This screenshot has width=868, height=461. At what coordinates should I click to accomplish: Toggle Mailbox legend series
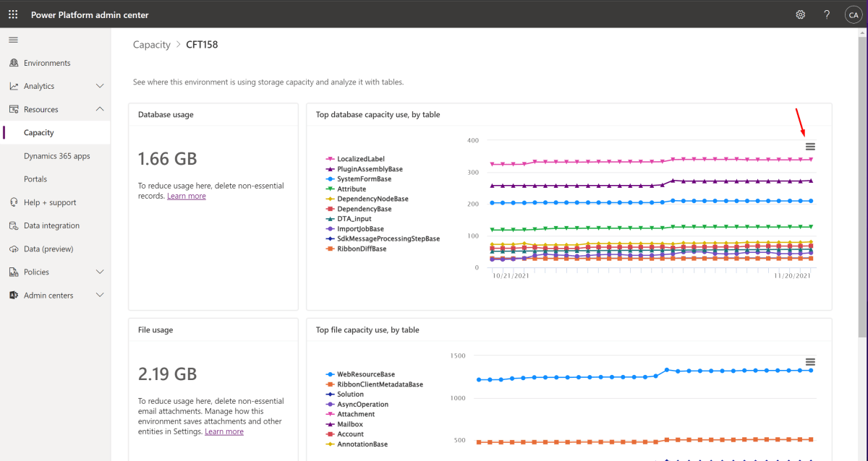(346, 424)
